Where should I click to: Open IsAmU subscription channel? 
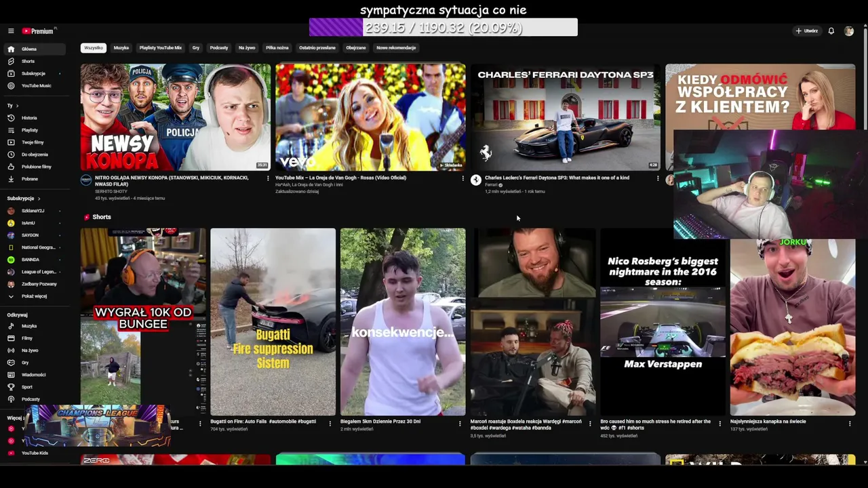pyautogui.click(x=34, y=223)
